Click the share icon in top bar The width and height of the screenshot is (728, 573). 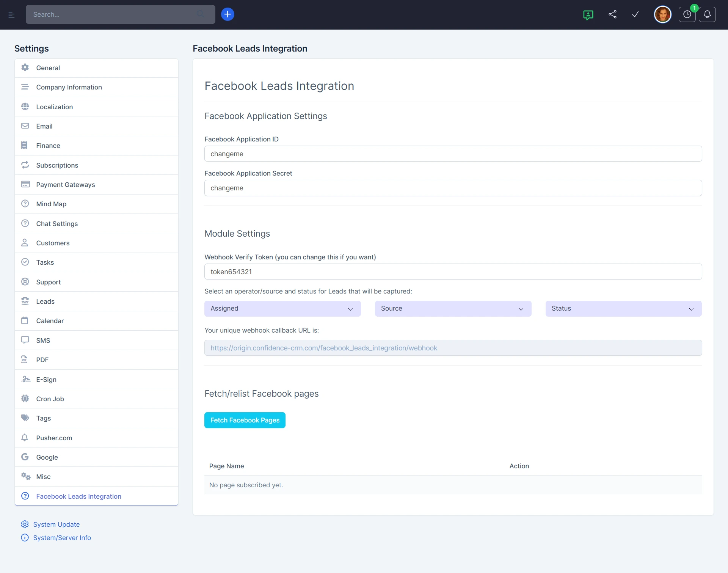click(x=612, y=14)
